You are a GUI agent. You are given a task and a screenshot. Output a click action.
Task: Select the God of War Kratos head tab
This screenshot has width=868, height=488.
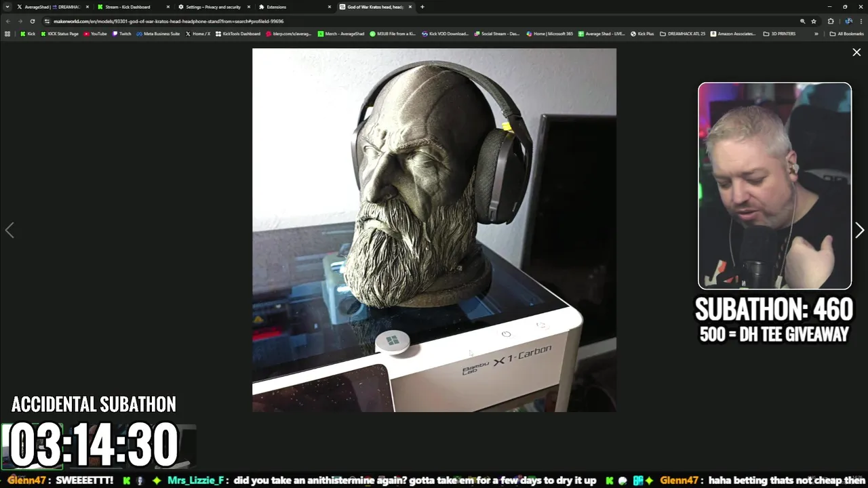click(375, 7)
